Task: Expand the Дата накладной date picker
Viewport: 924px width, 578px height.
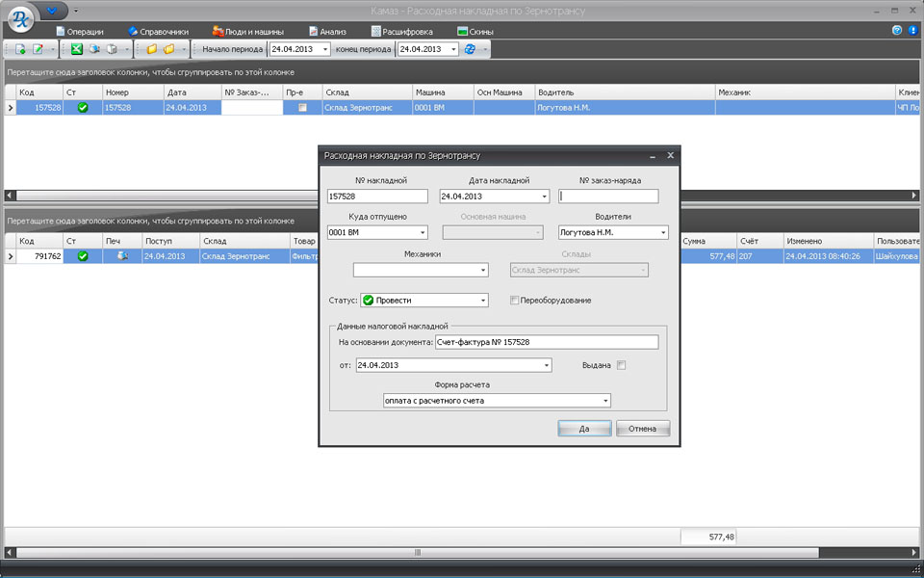Action: click(545, 197)
